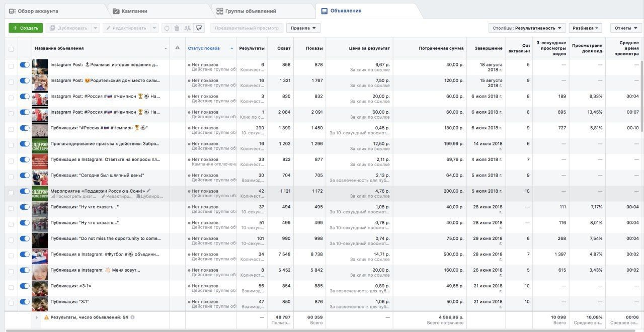Click the total impressions value '60 359'
This screenshot has height=332, width=644.
click(x=314, y=317)
